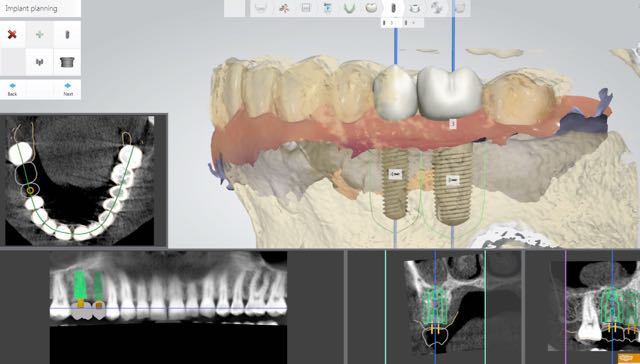The image size is (640, 364).
Task: Select the active implant step in top toolbar
Action: point(393,8)
